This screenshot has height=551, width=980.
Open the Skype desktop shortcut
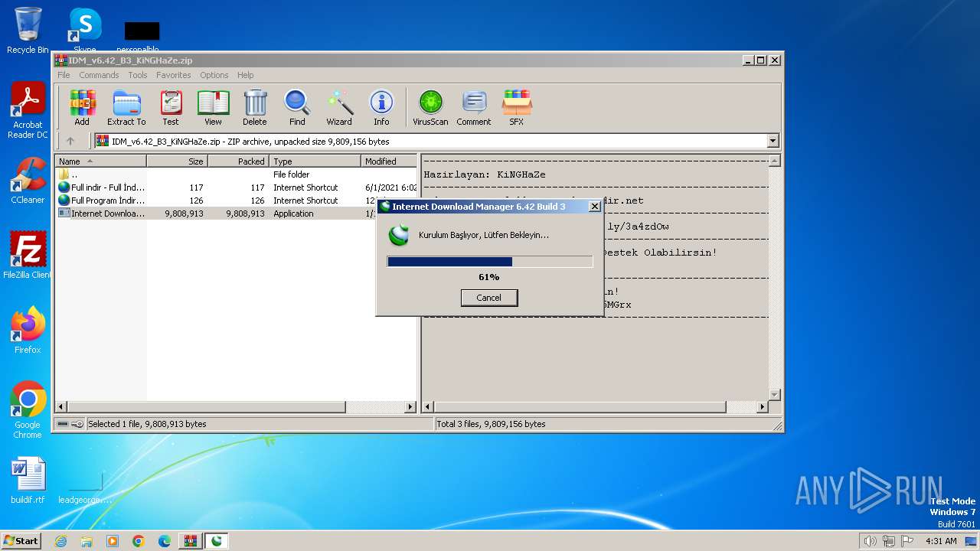coord(85,31)
